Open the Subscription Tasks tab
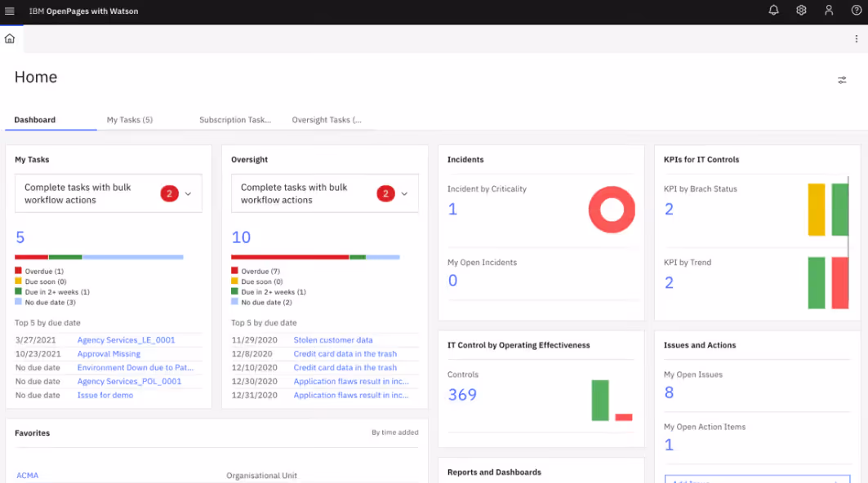Viewport: 868px width, 483px height. (235, 119)
